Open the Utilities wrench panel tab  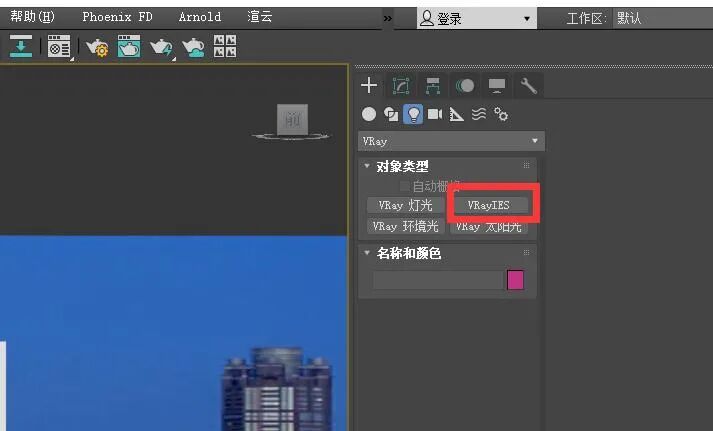(x=528, y=85)
